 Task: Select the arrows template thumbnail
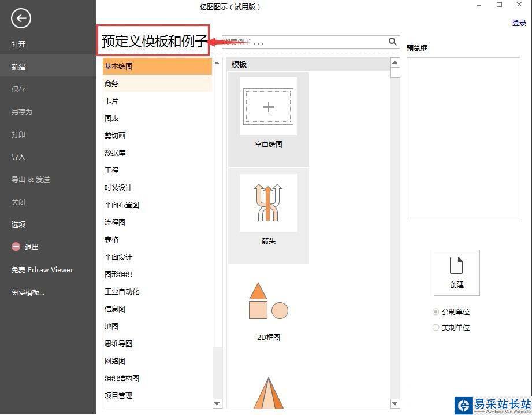tap(269, 203)
